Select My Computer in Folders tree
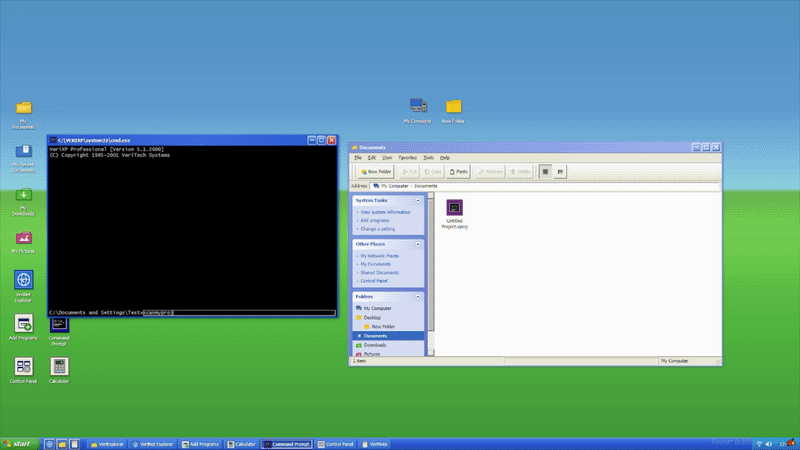This screenshot has width=800, height=450. tap(388, 309)
